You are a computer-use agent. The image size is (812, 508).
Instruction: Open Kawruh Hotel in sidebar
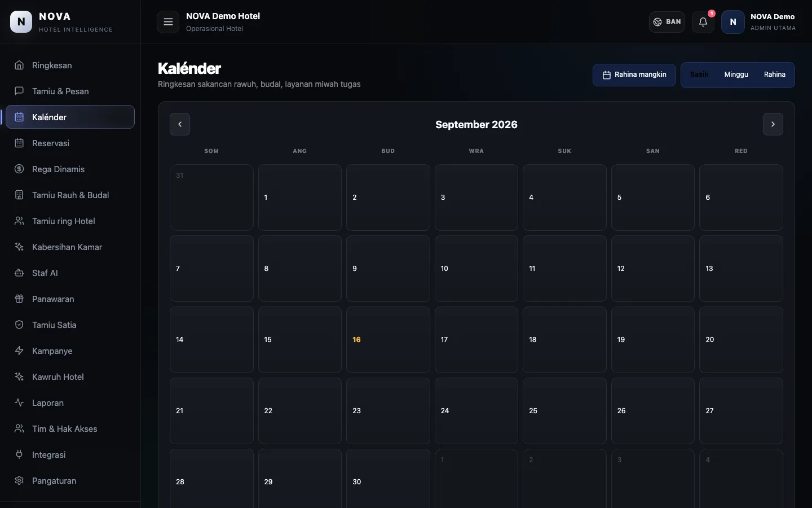point(70,376)
